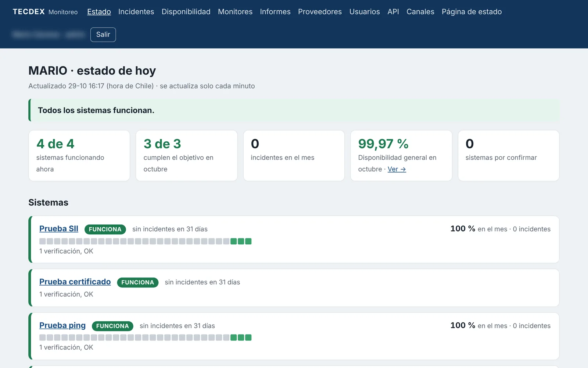
Task: Click the first grey day square of Prueba ping
Action: tap(43, 337)
